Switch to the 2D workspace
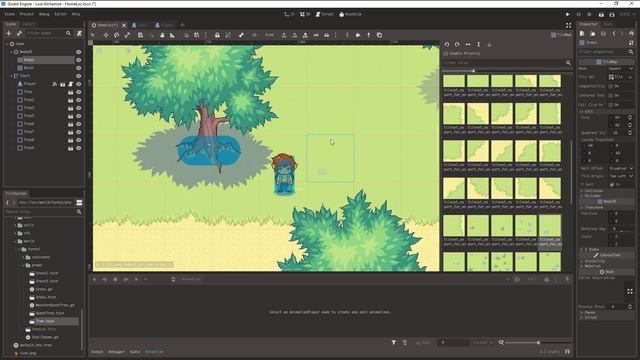This screenshot has height=360, width=640. click(289, 14)
